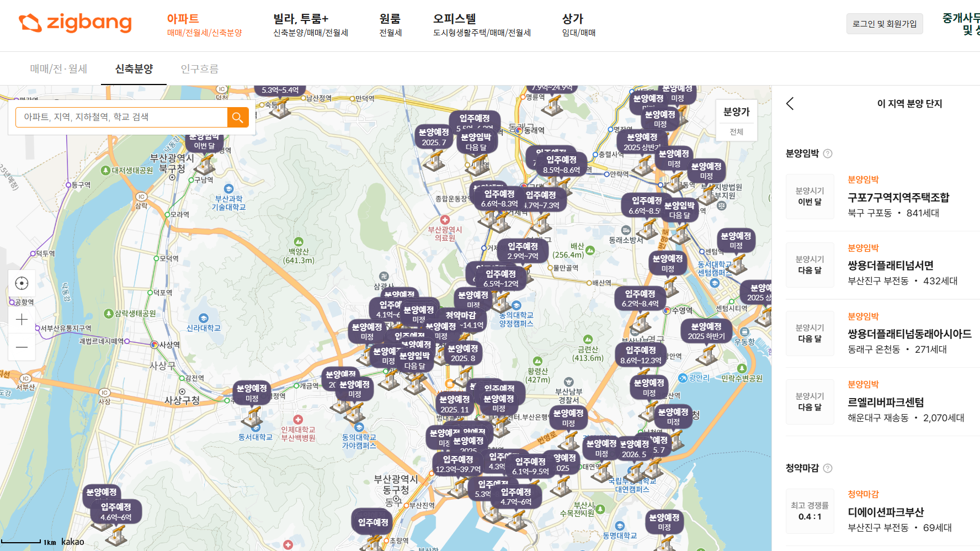The height and width of the screenshot is (551, 980).
Task: Open the 구포7구역지역주택조합 listing
Action: 898,198
